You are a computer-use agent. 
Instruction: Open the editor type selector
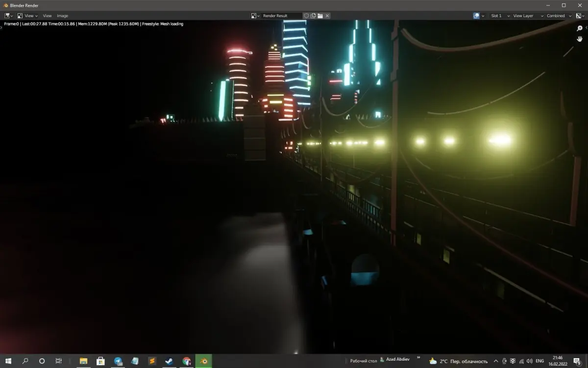pyautogui.click(x=9, y=16)
